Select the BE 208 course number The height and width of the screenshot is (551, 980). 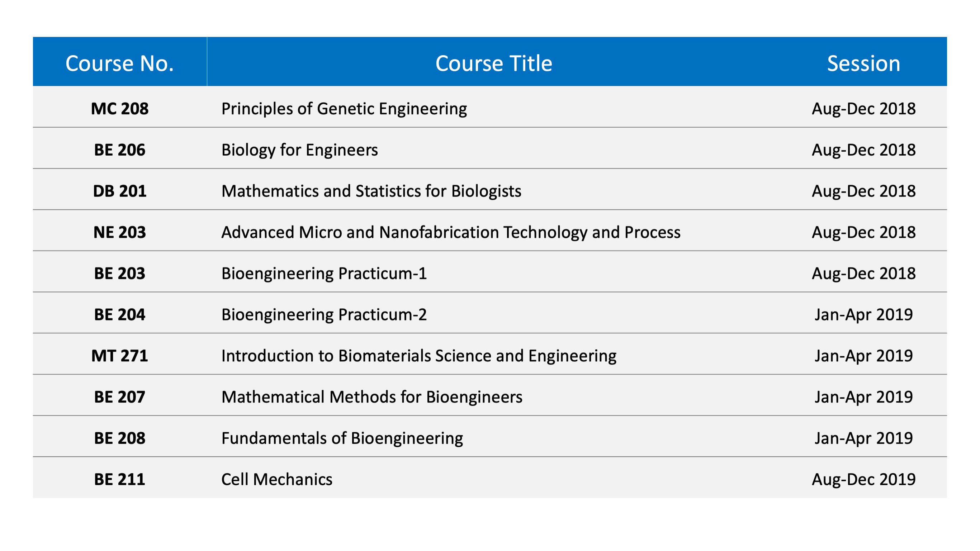tap(119, 438)
